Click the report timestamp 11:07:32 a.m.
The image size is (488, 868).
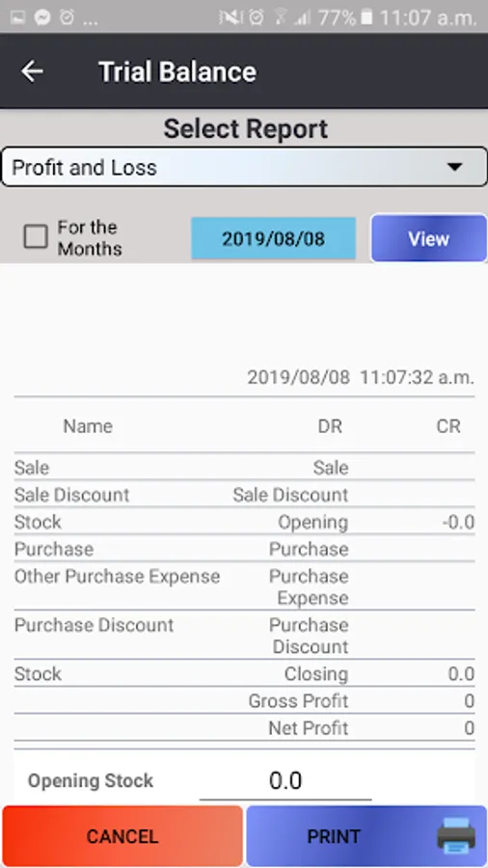point(418,377)
